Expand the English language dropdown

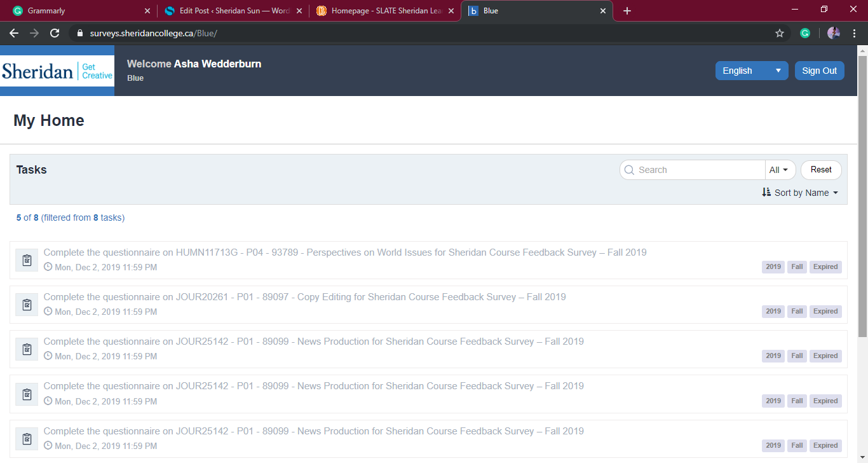point(751,71)
